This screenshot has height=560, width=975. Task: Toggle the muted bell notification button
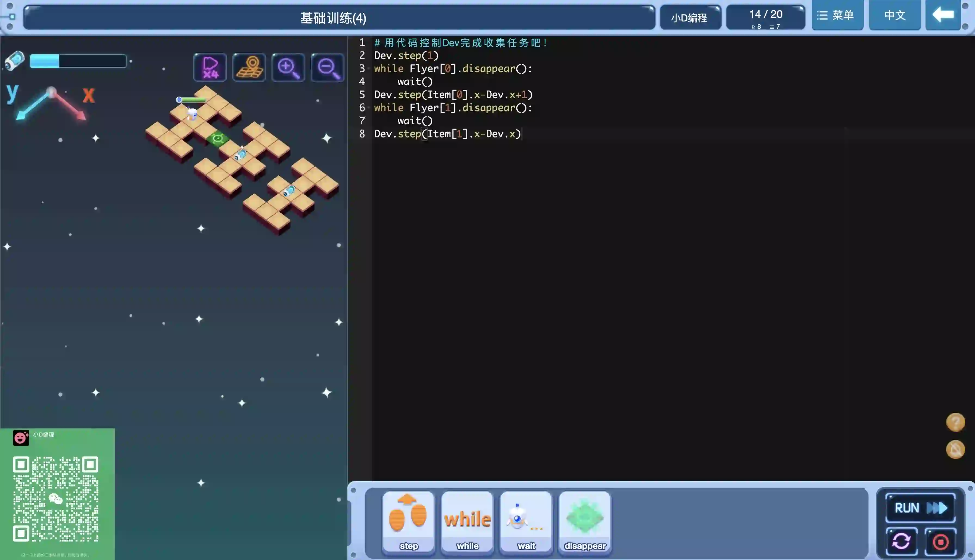click(955, 449)
